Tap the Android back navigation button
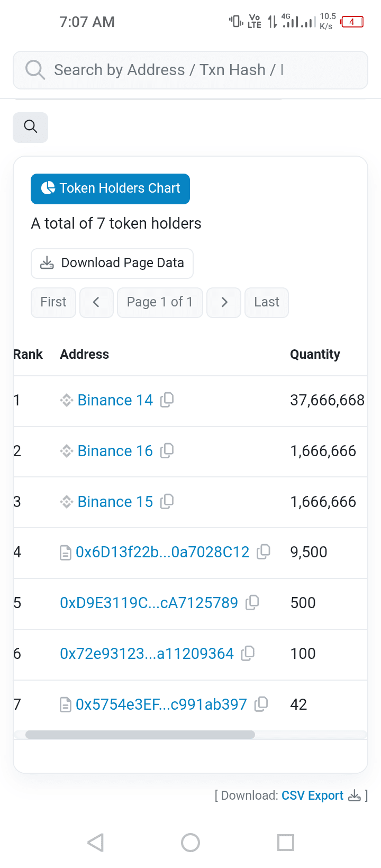The image size is (381, 868). point(96,842)
